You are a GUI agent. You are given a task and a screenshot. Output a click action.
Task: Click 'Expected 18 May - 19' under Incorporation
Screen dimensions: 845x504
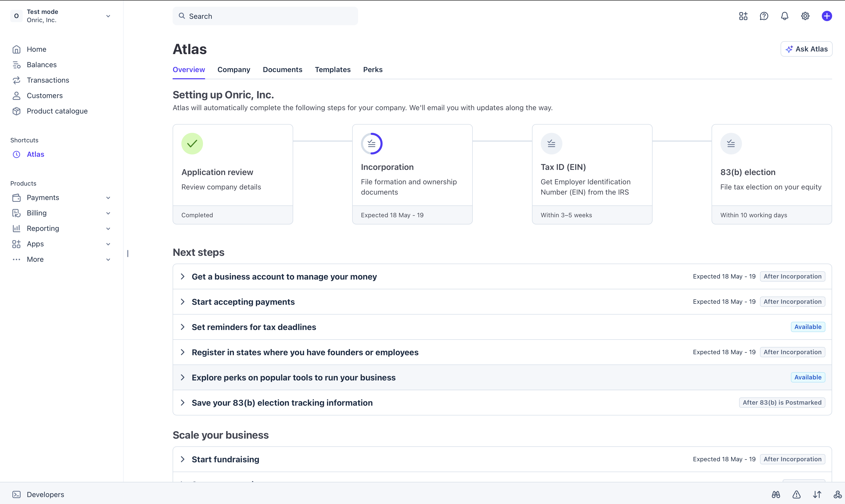pyautogui.click(x=392, y=215)
